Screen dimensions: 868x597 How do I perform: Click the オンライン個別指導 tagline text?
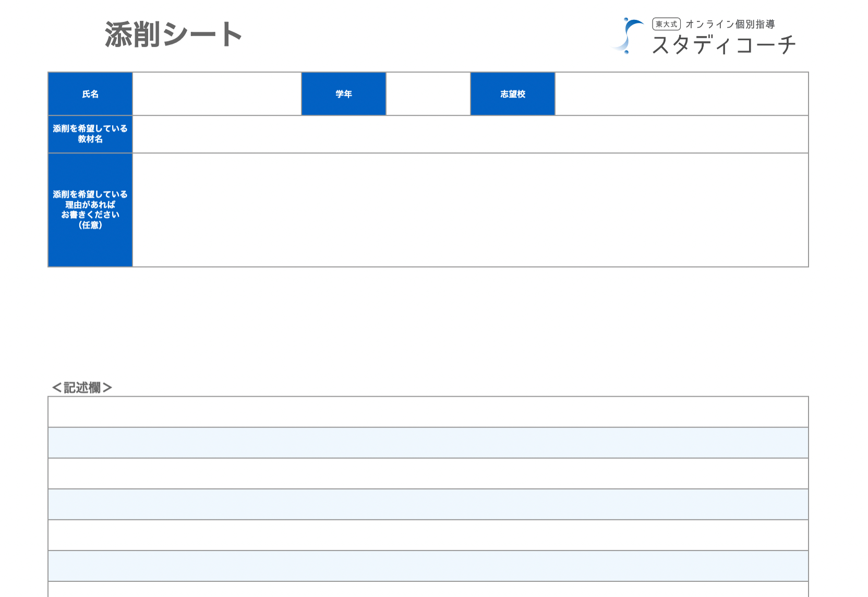730,24
